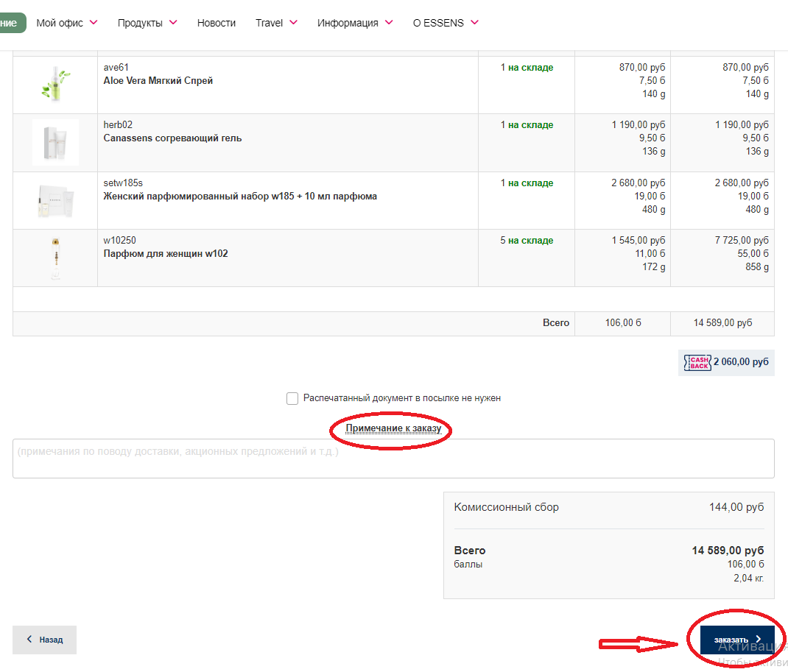Go back using the 'Назад' button
Screen dimensions: 788x672
coord(45,640)
